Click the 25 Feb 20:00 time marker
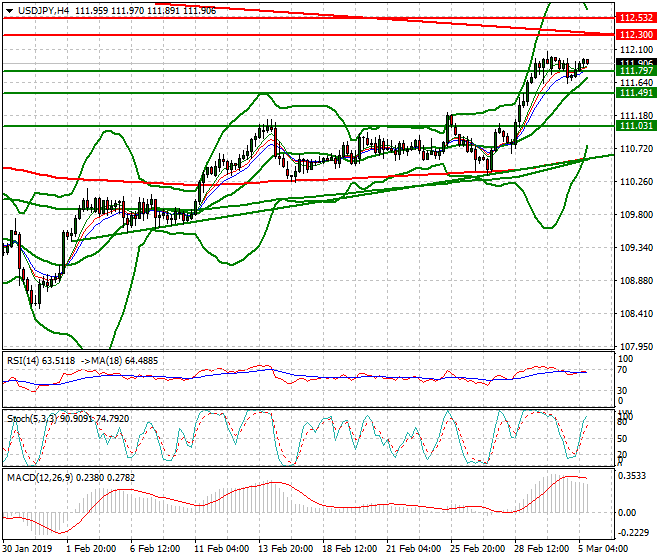 pyautogui.click(x=477, y=549)
